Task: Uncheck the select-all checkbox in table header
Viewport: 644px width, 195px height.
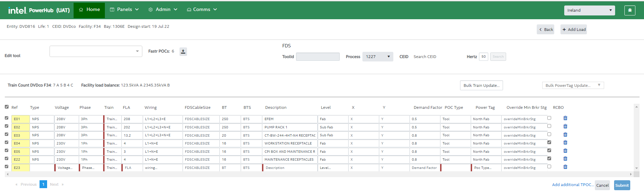Action: (7, 107)
